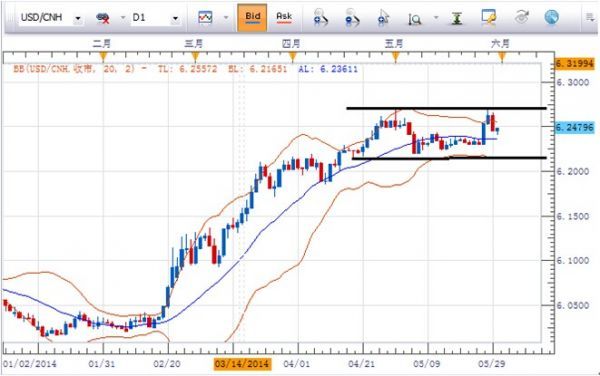Image resolution: width=600 pixels, height=376 pixels.
Task: Click the 四月 month marker triangle
Action: coord(293,57)
